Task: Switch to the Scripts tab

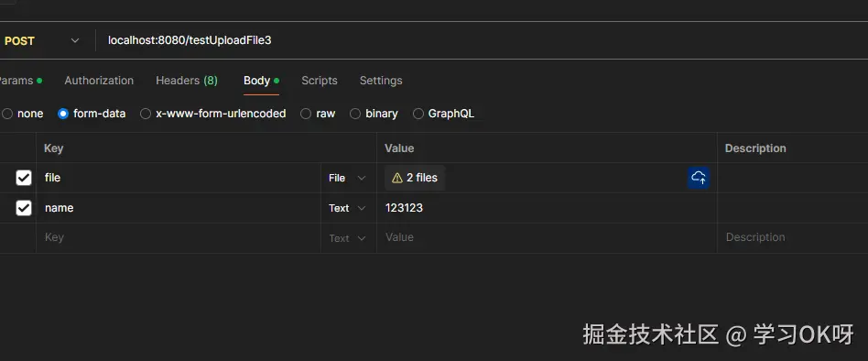Action: click(320, 81)
